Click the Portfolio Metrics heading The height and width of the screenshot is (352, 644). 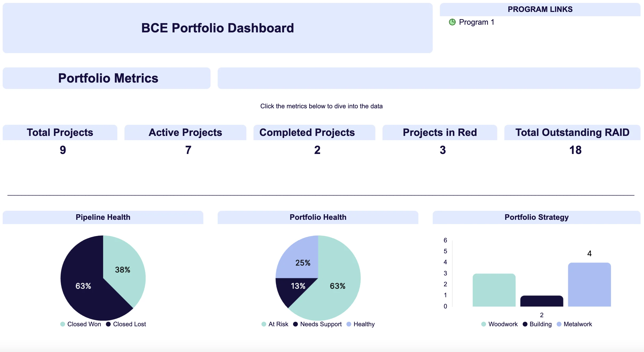(x=108, y=78)
